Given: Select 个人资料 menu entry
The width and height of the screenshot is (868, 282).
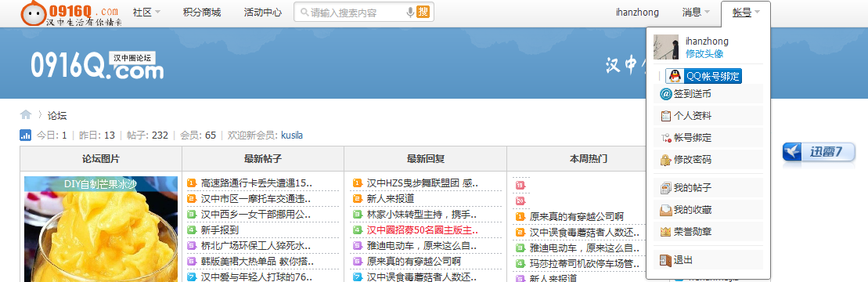Looking at the screenshot, I should pyautogui.click(x=708, y=116).
